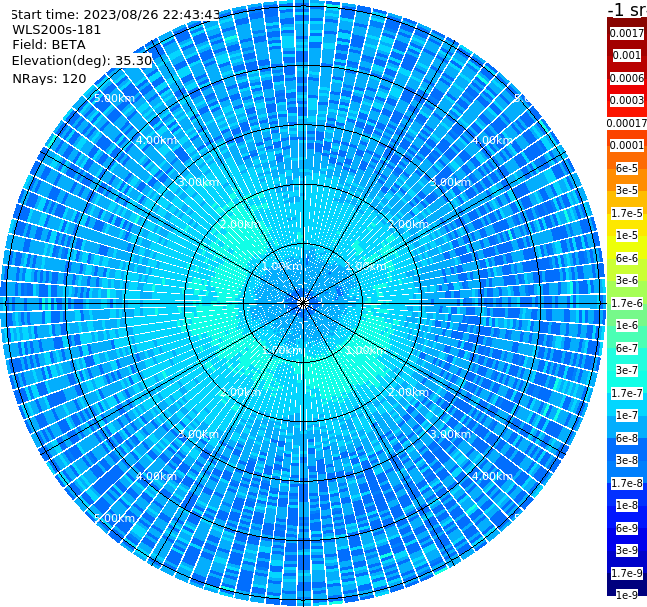Select the 3e-6 colorbar value

tap(627, 280)
